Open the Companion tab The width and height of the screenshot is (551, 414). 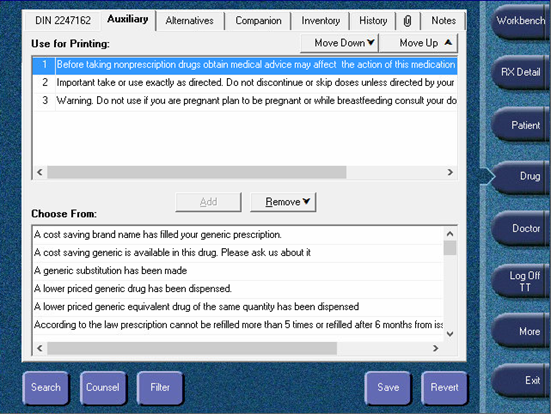pos(258,21)
